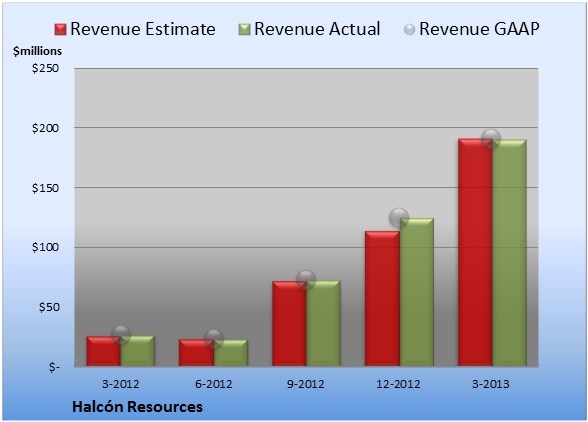Click the GAAP marker above 9-2012
Viewport: 588px width, 422px height.
point(306,279)
